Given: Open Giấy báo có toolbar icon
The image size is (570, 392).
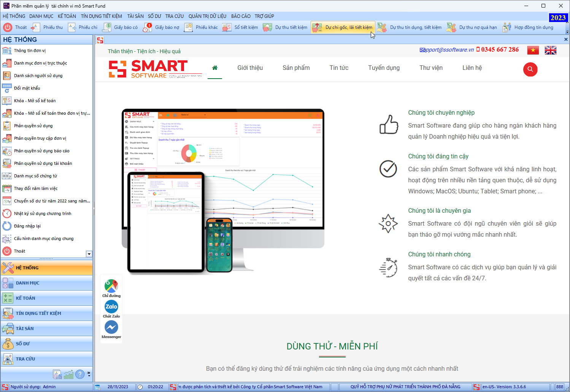Looking at the screenshot, I should [107, 27].
